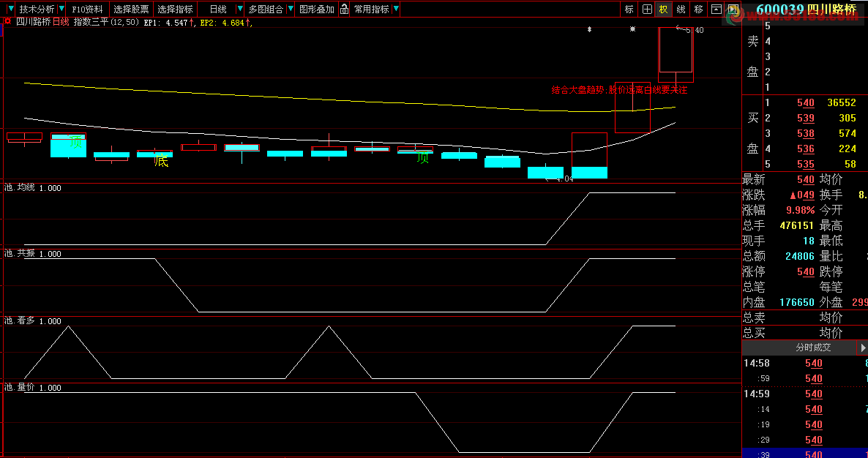Viewport: 868px width, 458px height.
Task: Open the F10资料 menu item
Action: (x=88, y=10)
